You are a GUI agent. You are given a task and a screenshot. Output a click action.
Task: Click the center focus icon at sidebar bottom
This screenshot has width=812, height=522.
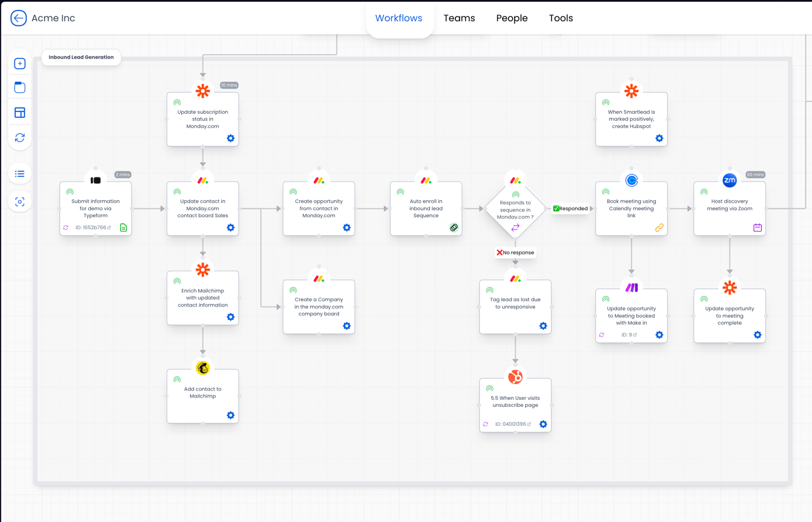[19, 201]
